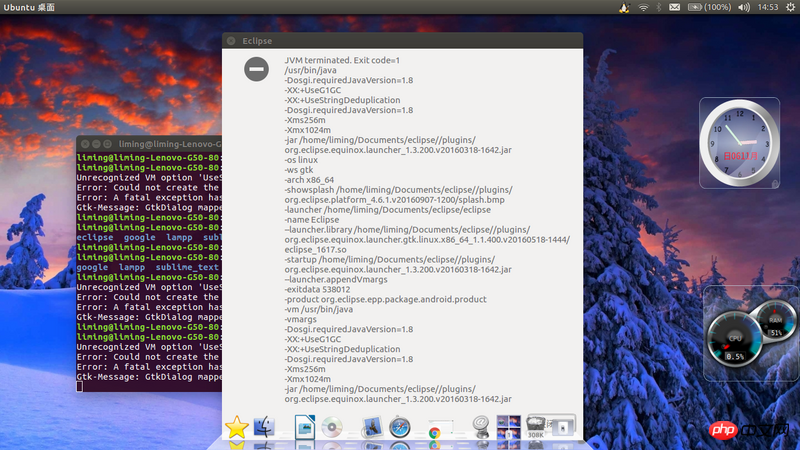The image size is (800, 450).
Task: Click the 'eclipse_1617.so' line
Action: pos(315,249)
